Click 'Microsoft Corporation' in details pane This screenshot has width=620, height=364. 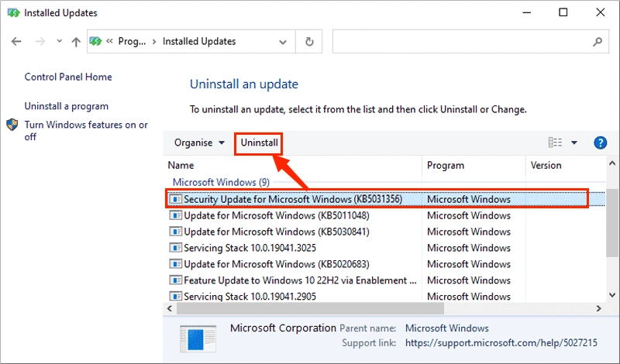pyautogui.click(x=283, y=328)
